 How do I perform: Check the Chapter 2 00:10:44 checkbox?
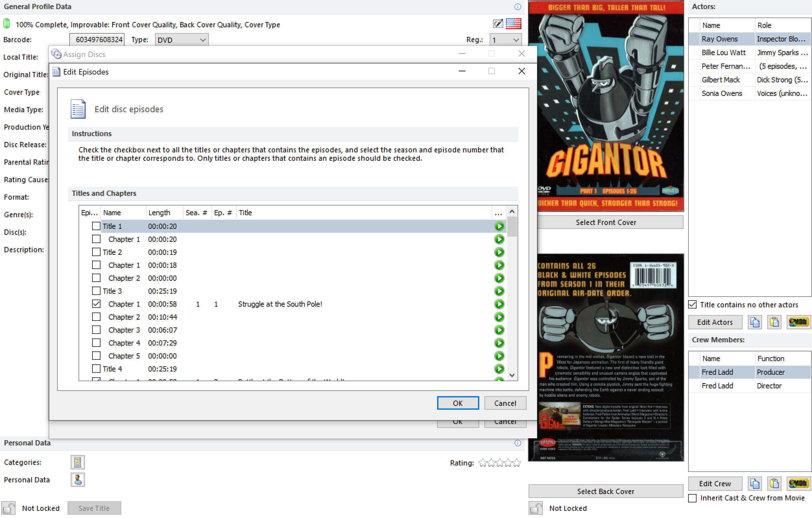coord(96,317)
